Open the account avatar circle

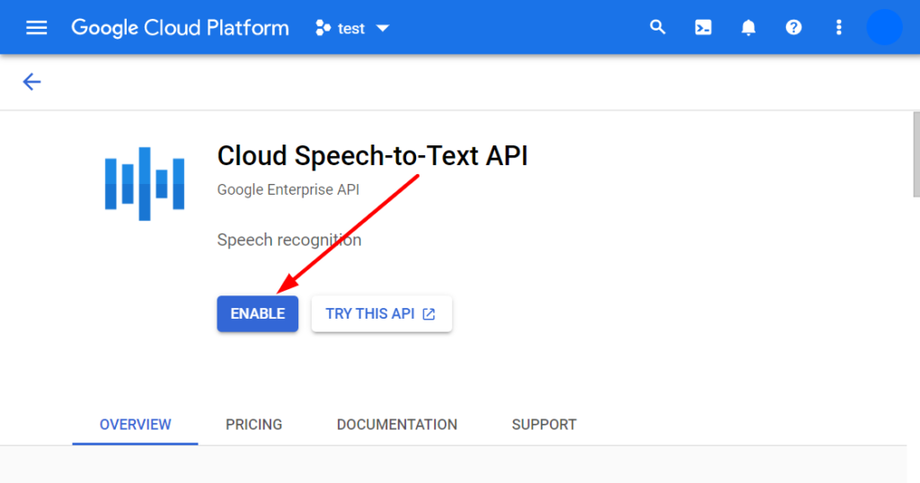(884, 28)
